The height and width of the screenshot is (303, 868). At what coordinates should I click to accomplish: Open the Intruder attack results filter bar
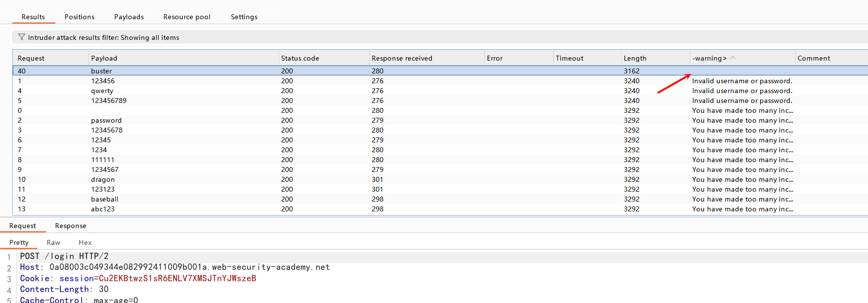tap(103, 37)
